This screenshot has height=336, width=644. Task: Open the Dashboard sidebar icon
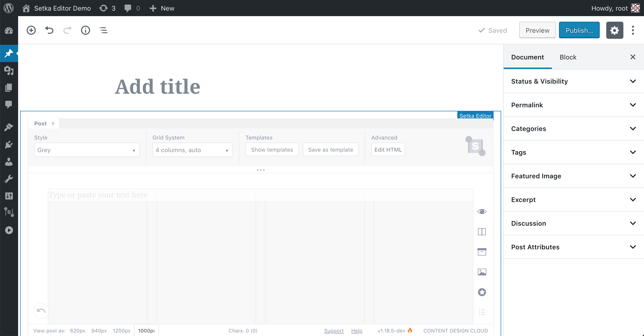click(9, 31)
